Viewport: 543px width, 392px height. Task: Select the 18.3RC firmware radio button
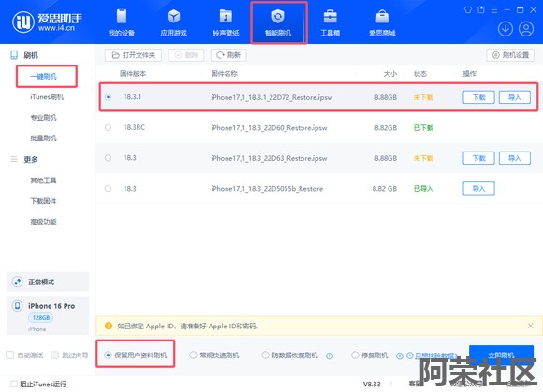(108, 127)
